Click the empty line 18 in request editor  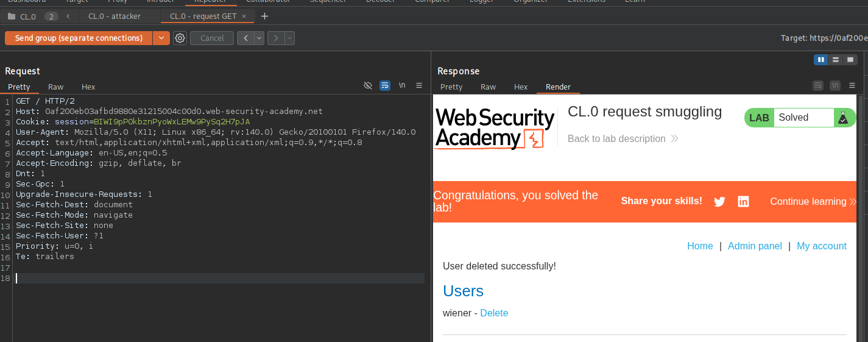click(x=219, y=279)
